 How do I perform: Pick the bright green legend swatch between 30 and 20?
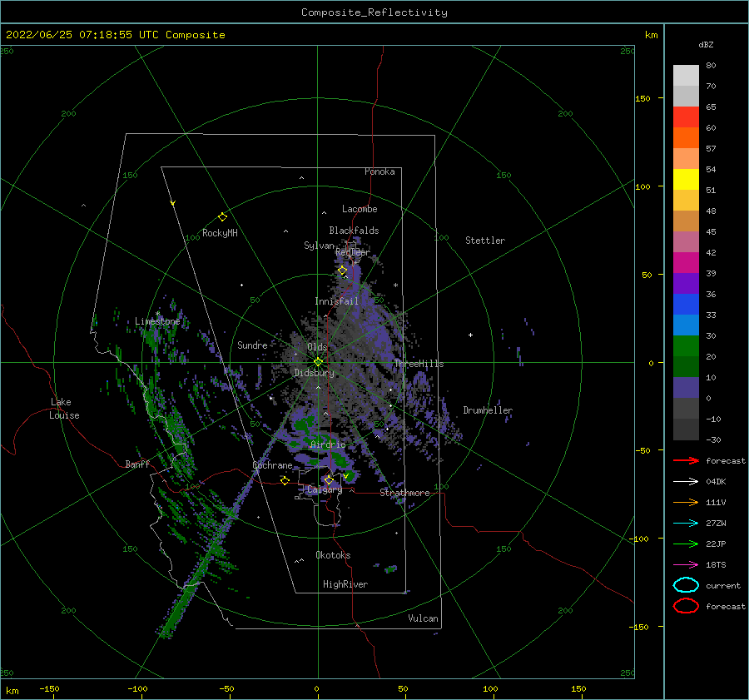(686, 346)
